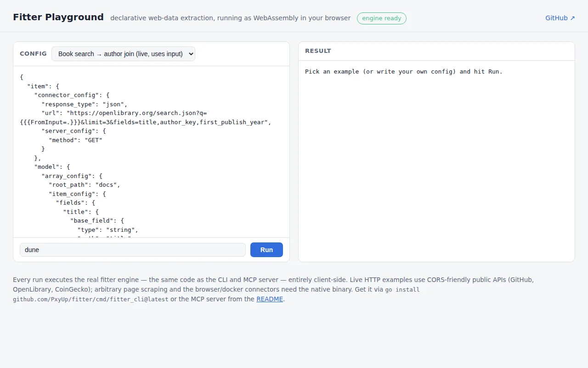
Task: Click the header tagline about WebAssembly
Action: pyautogui.click(x=230, y=18)
